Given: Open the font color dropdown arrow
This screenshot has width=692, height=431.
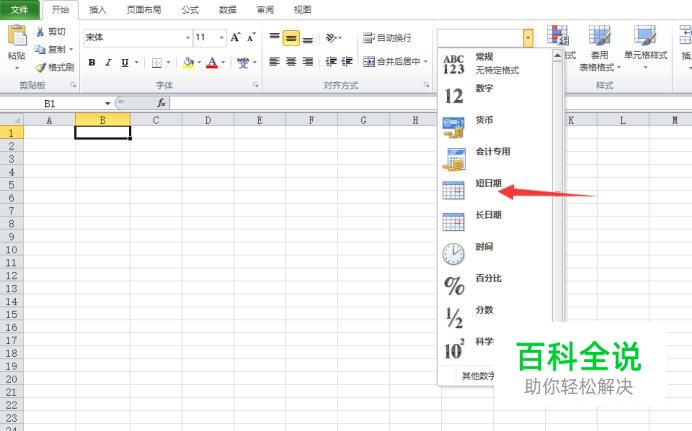Looking at the screenshot, I should point(223,63).
